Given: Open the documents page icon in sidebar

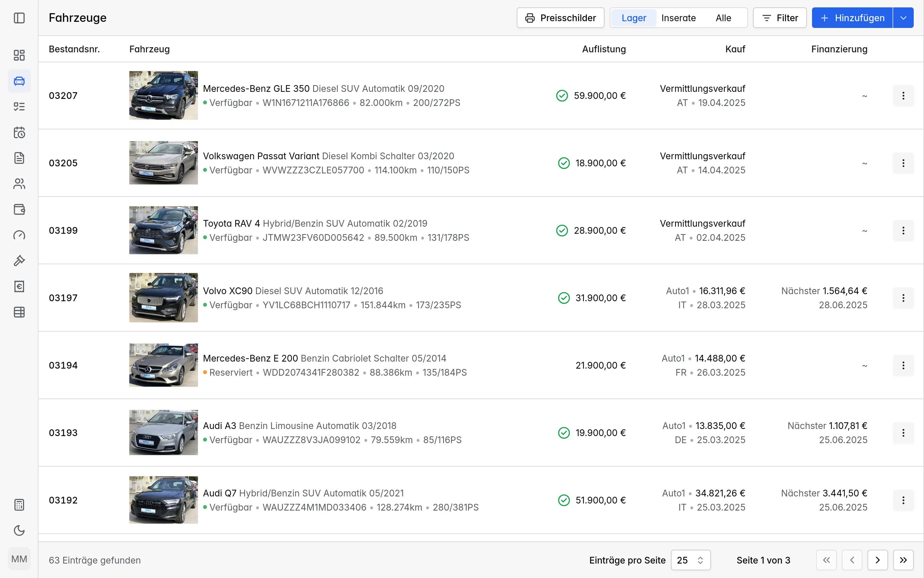Looking at the screenshot, I should (19, 158).
